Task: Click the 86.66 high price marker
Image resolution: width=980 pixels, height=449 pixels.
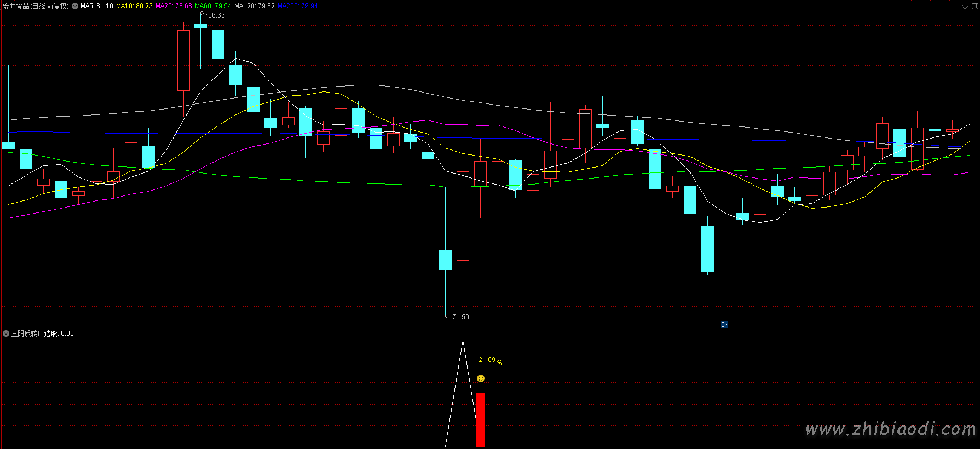Action: [216, 15]
